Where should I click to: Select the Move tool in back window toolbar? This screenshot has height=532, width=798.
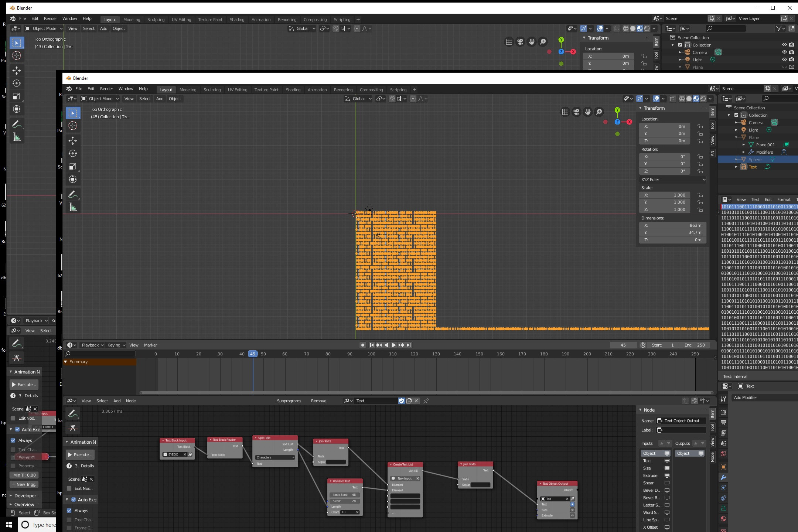coord(17,70)
